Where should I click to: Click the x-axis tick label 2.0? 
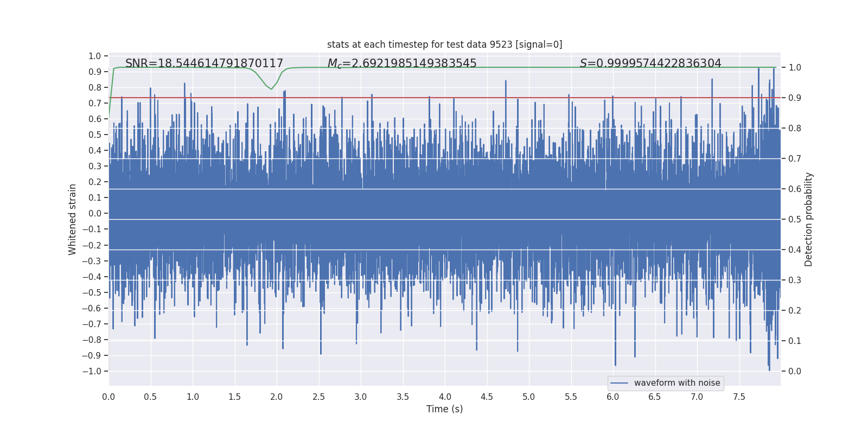coord(277,397)
